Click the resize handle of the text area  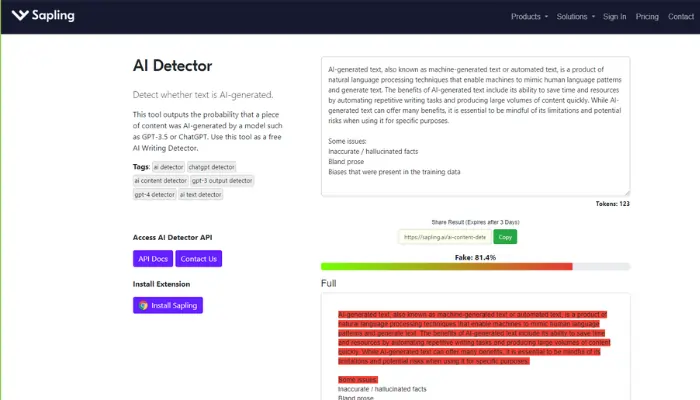click(627, 193)
